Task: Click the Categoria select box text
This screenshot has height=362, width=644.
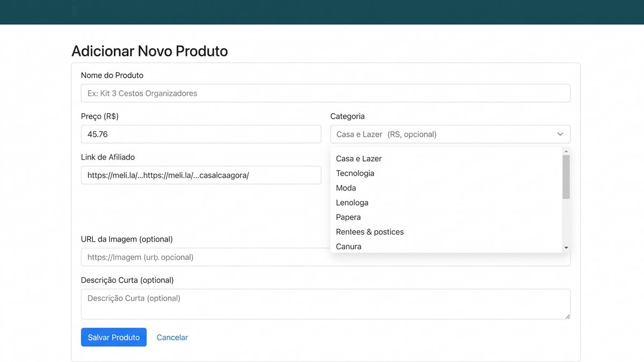Action: click(386, 134)
